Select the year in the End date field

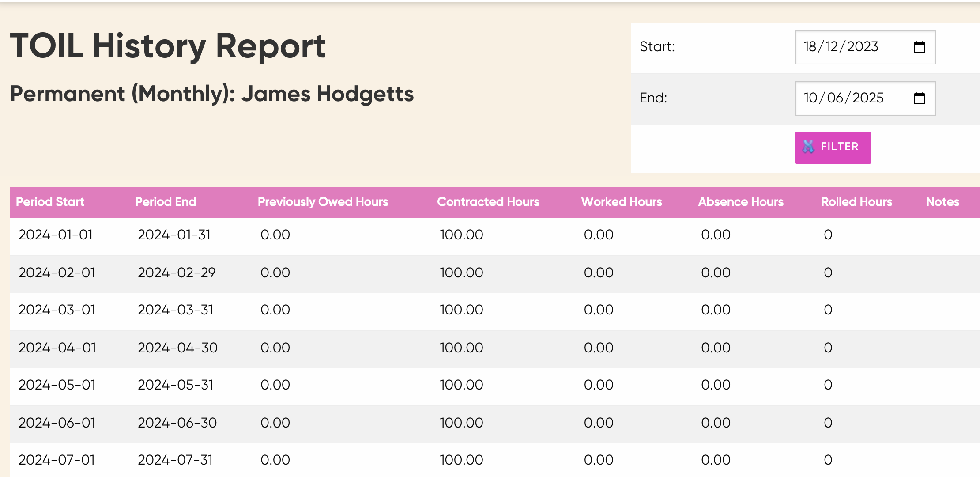[x=868, y=98]
